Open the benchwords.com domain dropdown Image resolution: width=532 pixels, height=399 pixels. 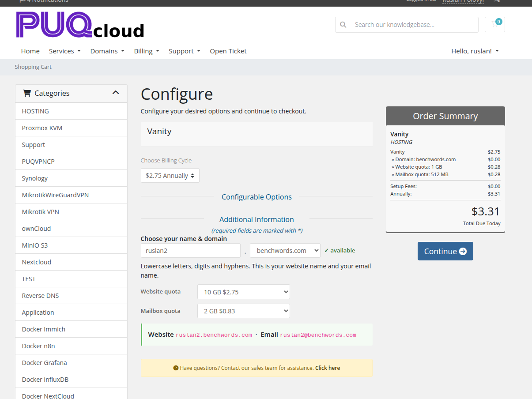click(285, 251)
